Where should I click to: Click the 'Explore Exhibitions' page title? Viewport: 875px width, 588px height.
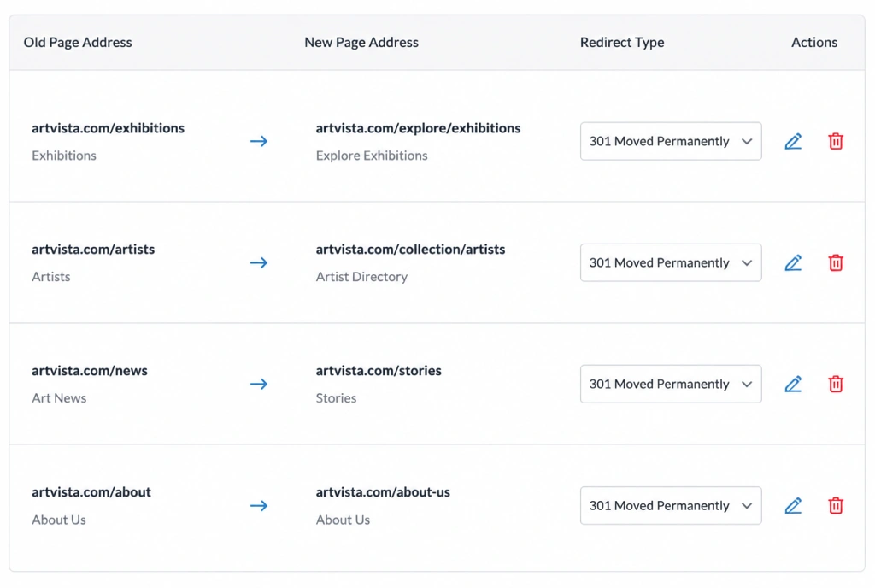[372, 156]
